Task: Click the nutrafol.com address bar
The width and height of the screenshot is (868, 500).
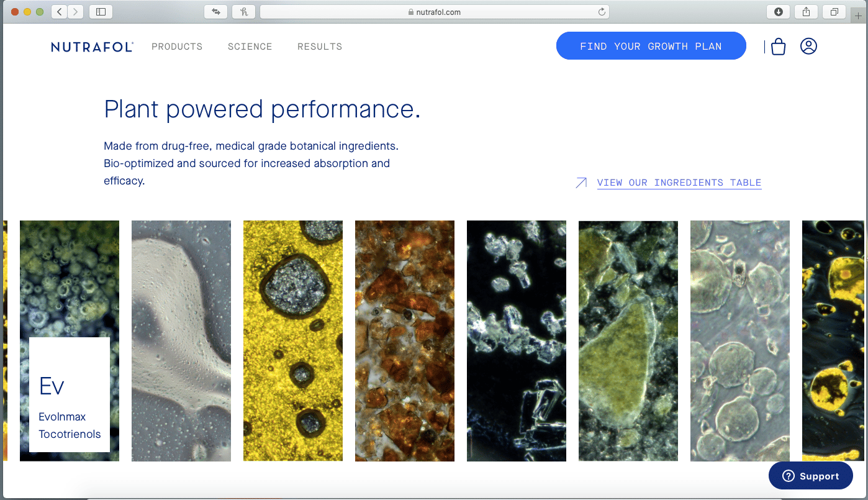Action: coord(434,12)
